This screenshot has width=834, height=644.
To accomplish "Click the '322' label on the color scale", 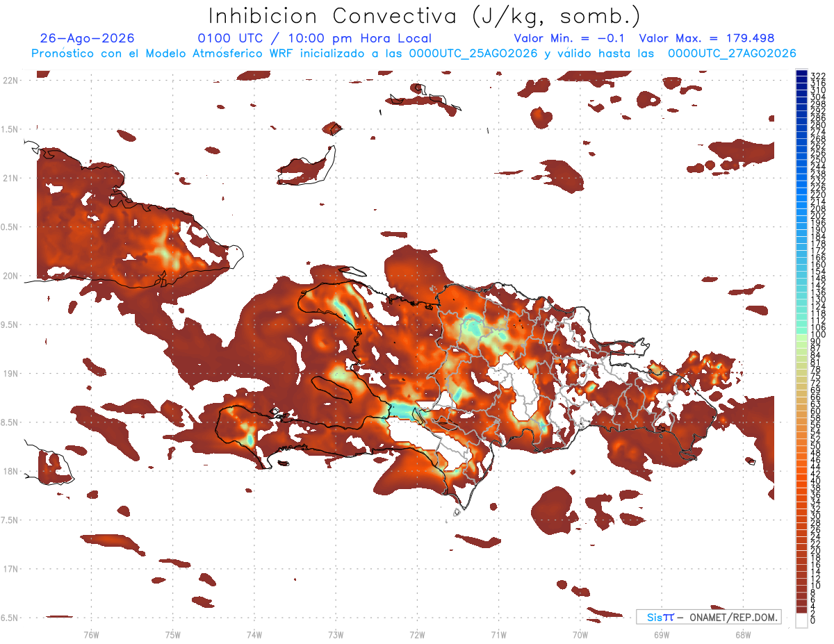I will click(x=817, y=76).
